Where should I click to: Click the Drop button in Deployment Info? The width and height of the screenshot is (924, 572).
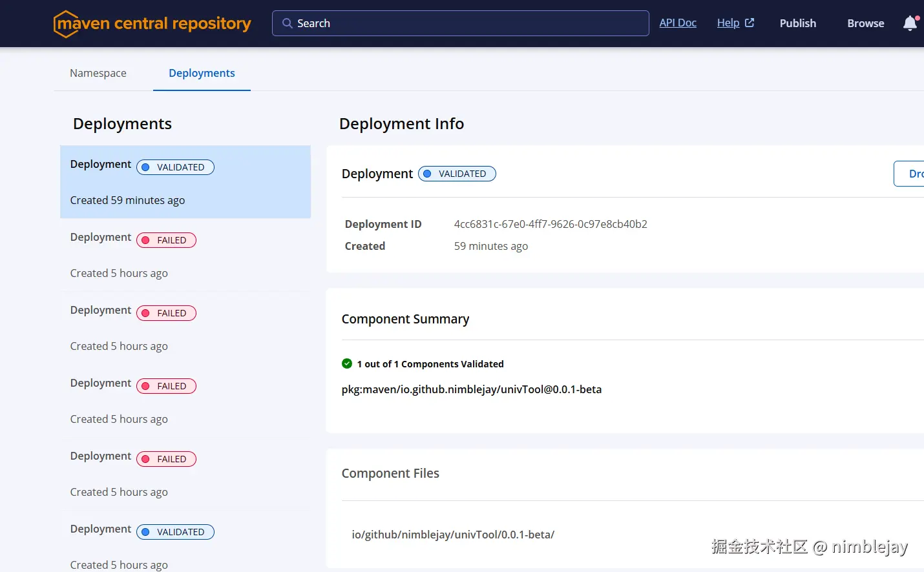click(x=909, y=174)
